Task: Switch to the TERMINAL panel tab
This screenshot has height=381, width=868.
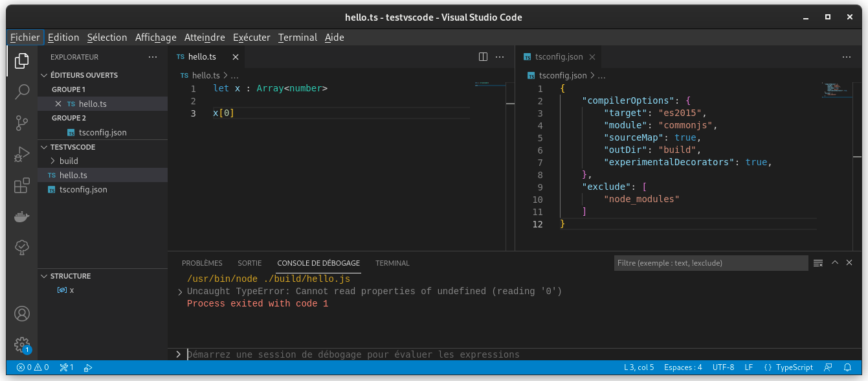Action: 392,263
